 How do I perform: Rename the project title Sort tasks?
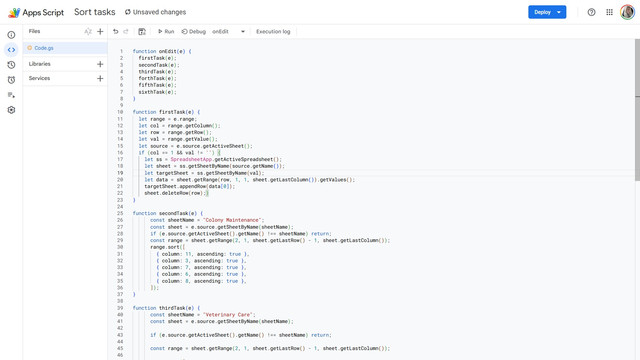pos(95,12)
